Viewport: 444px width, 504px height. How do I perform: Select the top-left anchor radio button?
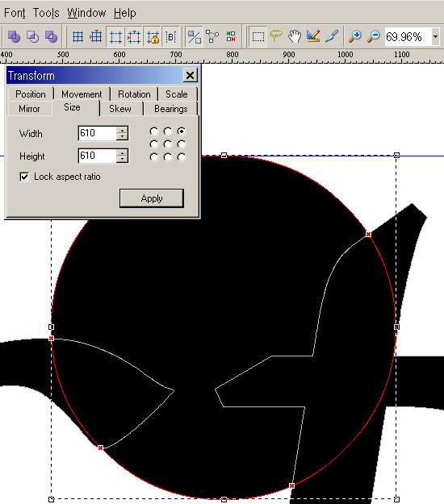pyautogui.click(x=154, y=131)
